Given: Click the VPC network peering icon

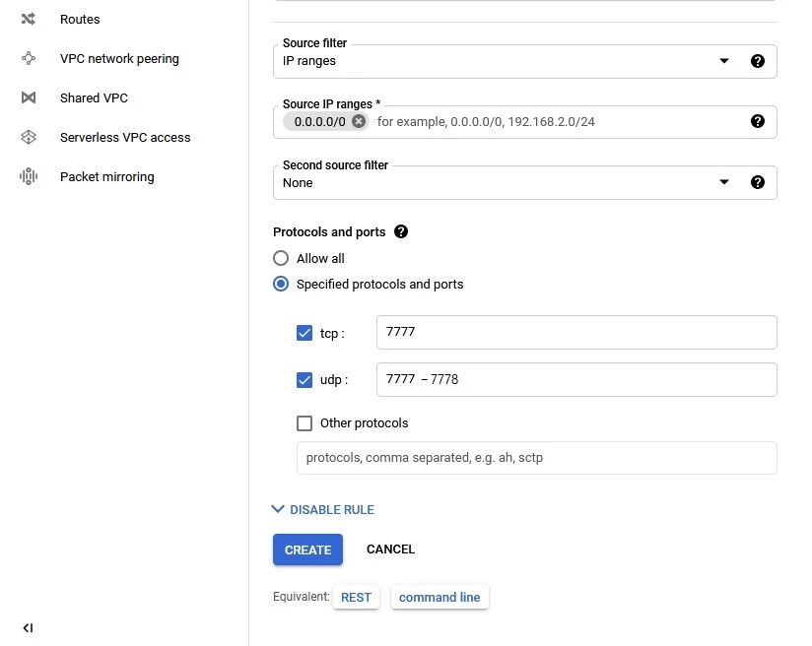Looking at the screenshot, I should pyautogui.click(x=29, y=58).
